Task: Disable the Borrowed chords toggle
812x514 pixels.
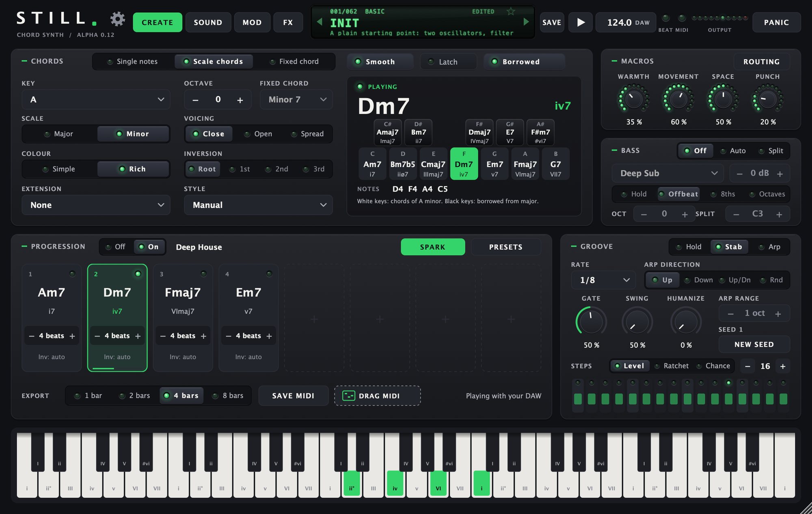Action: click(524, 62)
